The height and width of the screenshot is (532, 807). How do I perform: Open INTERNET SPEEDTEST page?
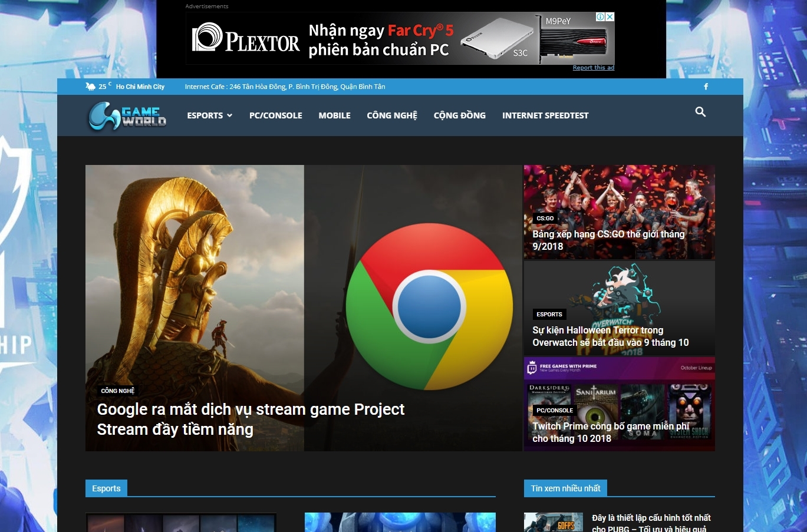pyautogui.click(x=545, y=115)
